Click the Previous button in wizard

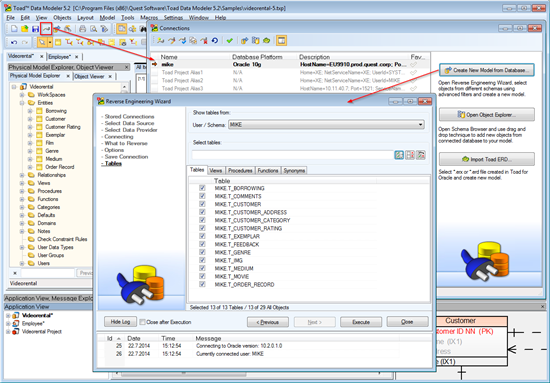tap(268, 322)
